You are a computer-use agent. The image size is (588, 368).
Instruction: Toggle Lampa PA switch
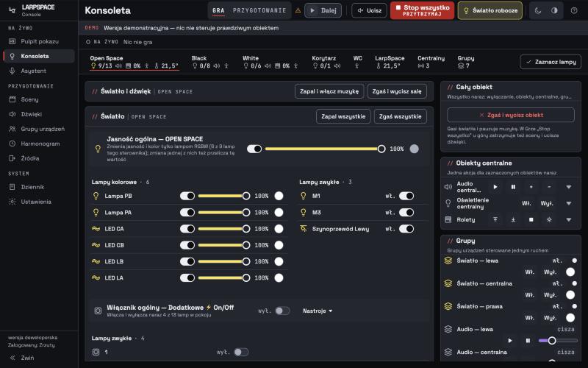(187, 213)
